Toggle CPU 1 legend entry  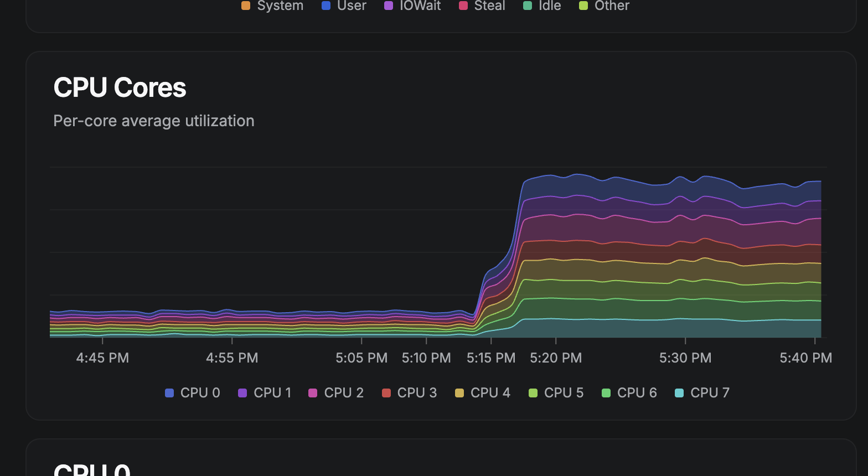pos(265,392)
